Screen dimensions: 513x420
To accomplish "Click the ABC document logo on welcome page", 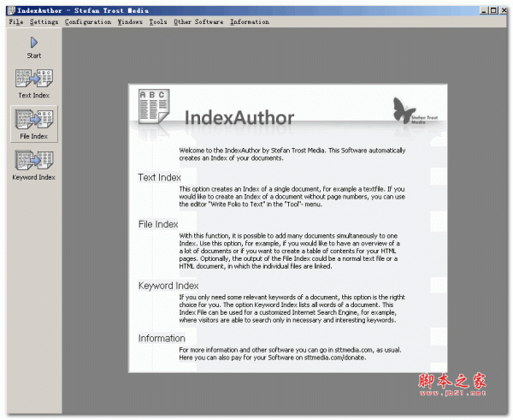I will coord(154,107).
